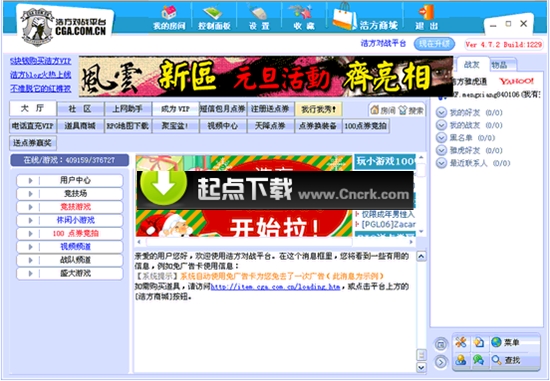Open 短信包月点券 tab
The width and height of the screenshot is (550, 381).
click(223, 109)
